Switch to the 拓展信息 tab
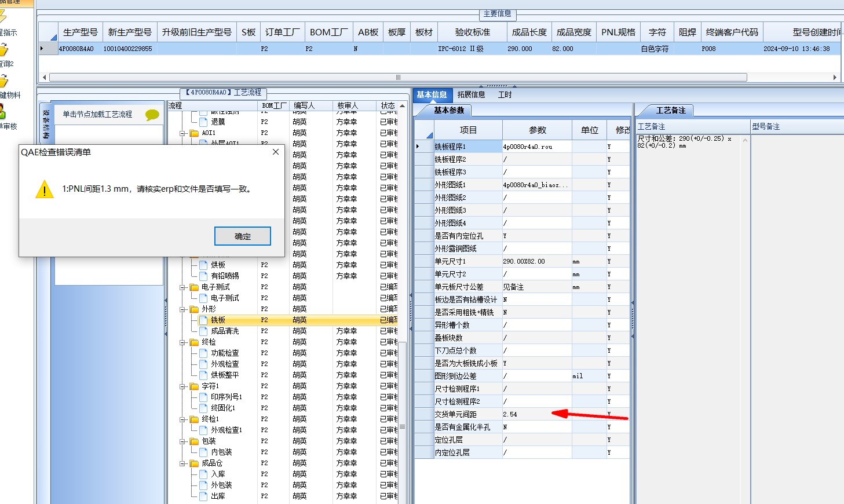Viewport: 844px width, 504px height. (x=471, y=94)
